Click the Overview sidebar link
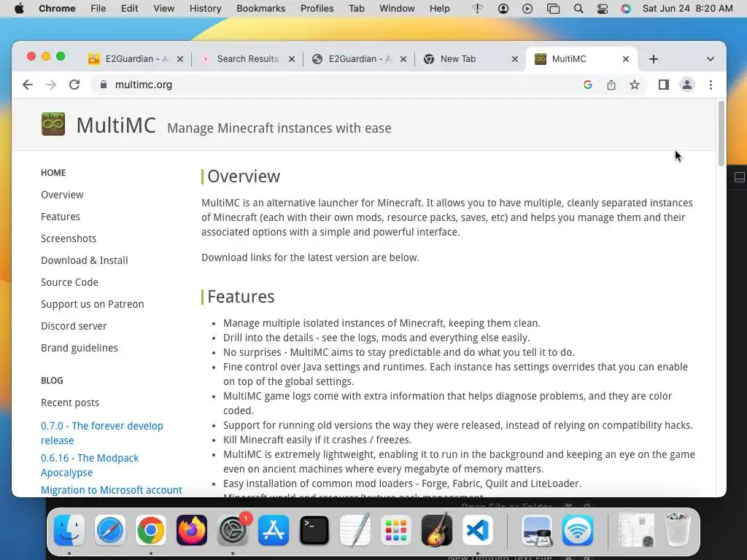Screen dimensions: 747x560 (x=62, y=195)
